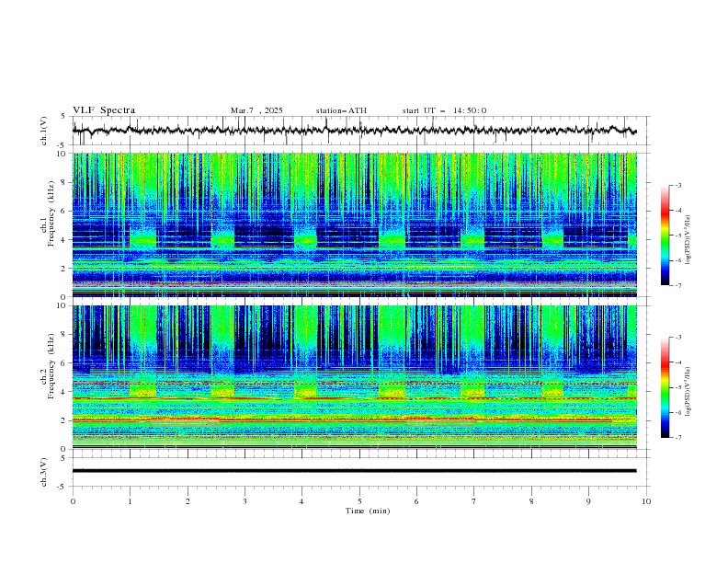Click inside the ch.2 spectrogram panel

coord(354,377)
